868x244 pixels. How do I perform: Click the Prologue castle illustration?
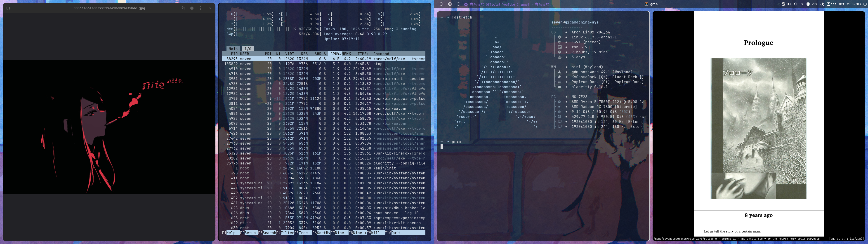pos(759,128)
